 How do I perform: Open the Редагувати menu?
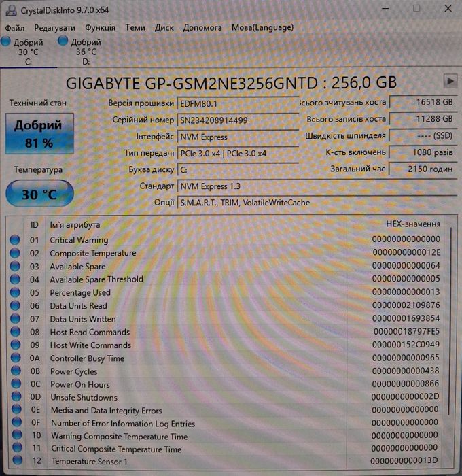(x=54, y=28)
